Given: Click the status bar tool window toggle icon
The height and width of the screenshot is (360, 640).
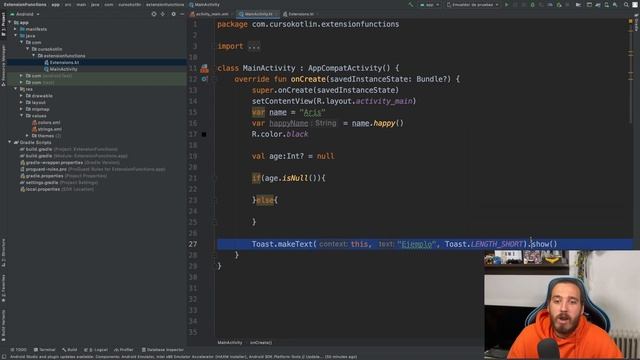Looking at the screenshot, I should click(x=4, y=357).
